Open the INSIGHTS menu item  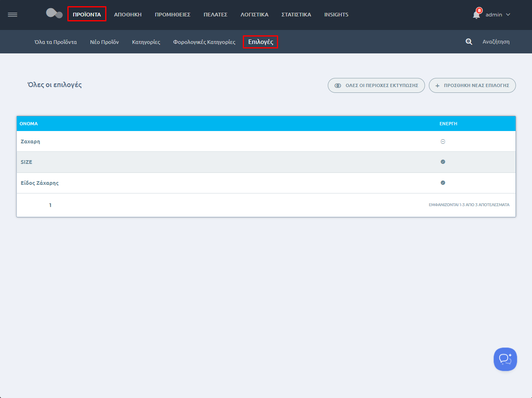tap(336, 14)
